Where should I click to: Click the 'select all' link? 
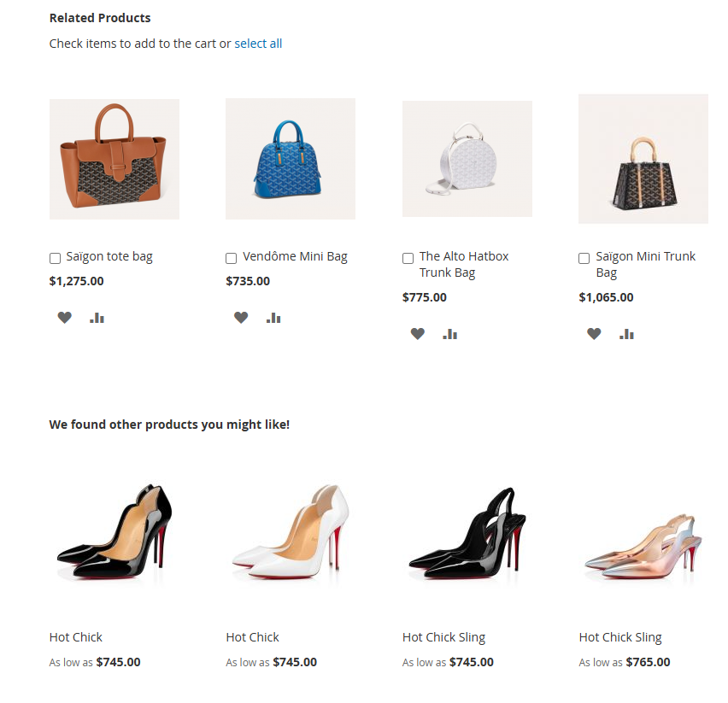(x=258, y=44)
